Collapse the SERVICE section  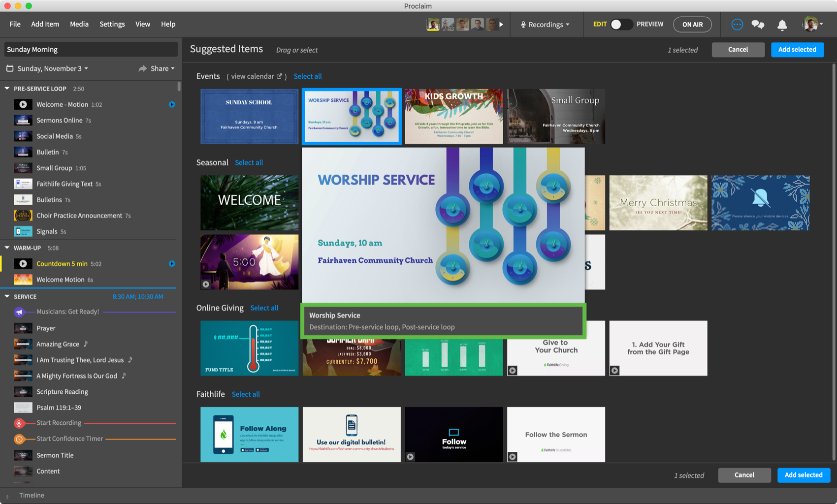click(7, 296)
